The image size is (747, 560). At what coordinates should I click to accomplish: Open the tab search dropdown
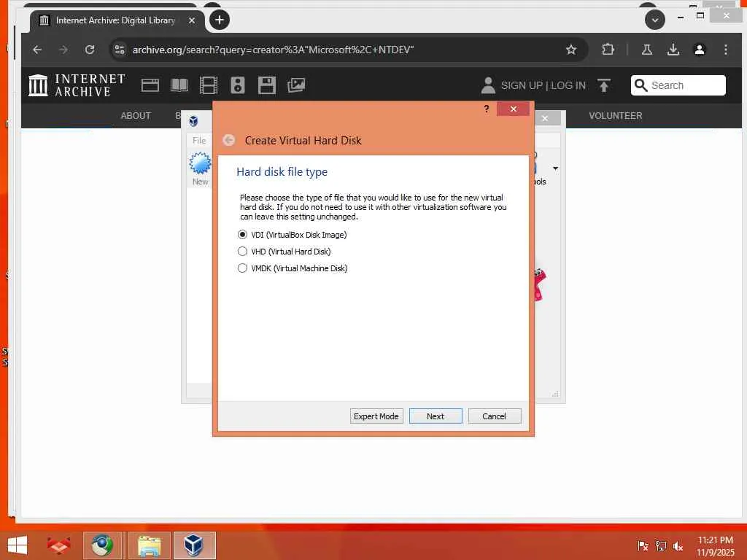click(x=655, y=20)
